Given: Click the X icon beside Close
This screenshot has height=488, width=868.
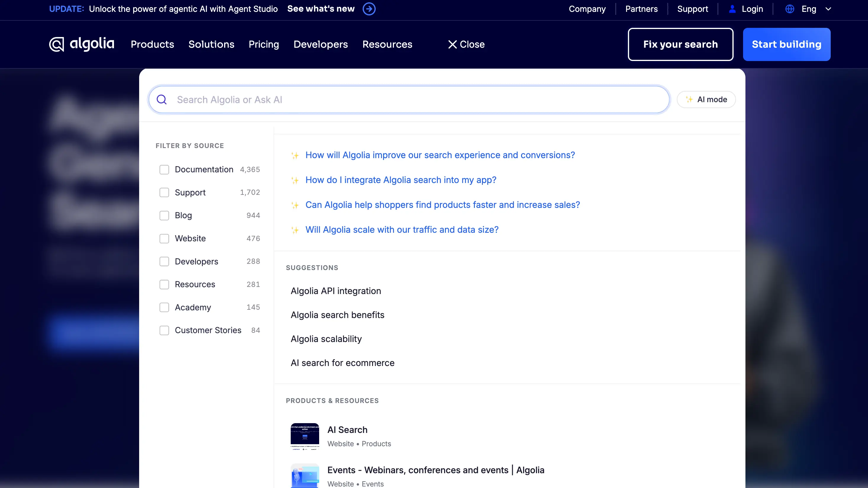Looking at the screenshot, I should click(452, 44).
